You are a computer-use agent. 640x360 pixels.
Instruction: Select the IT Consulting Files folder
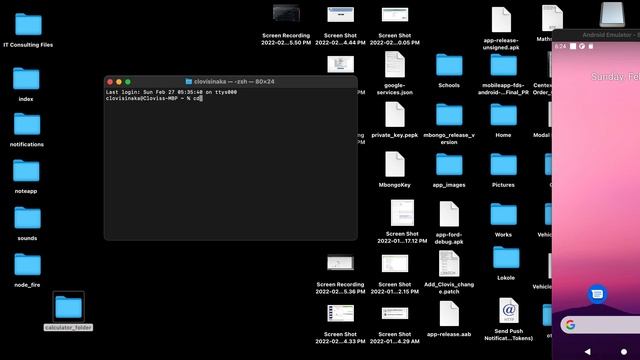click(28, 24)
